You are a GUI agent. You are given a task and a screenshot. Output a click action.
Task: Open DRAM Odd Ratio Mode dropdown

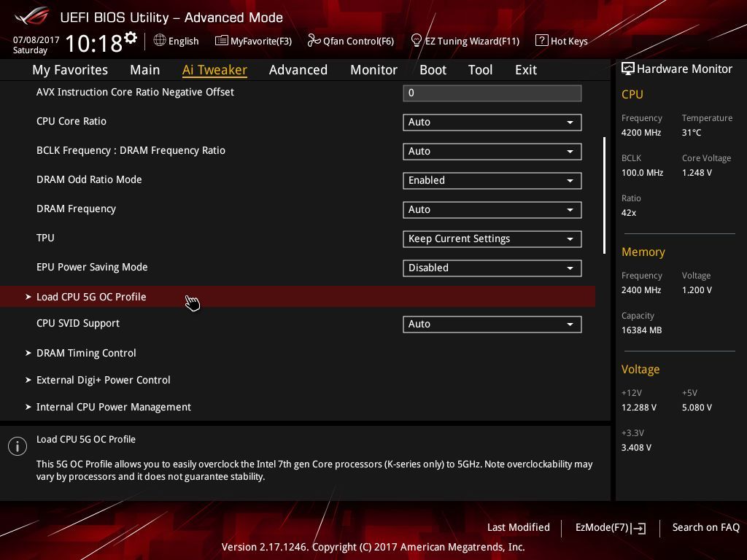point(492,181)
